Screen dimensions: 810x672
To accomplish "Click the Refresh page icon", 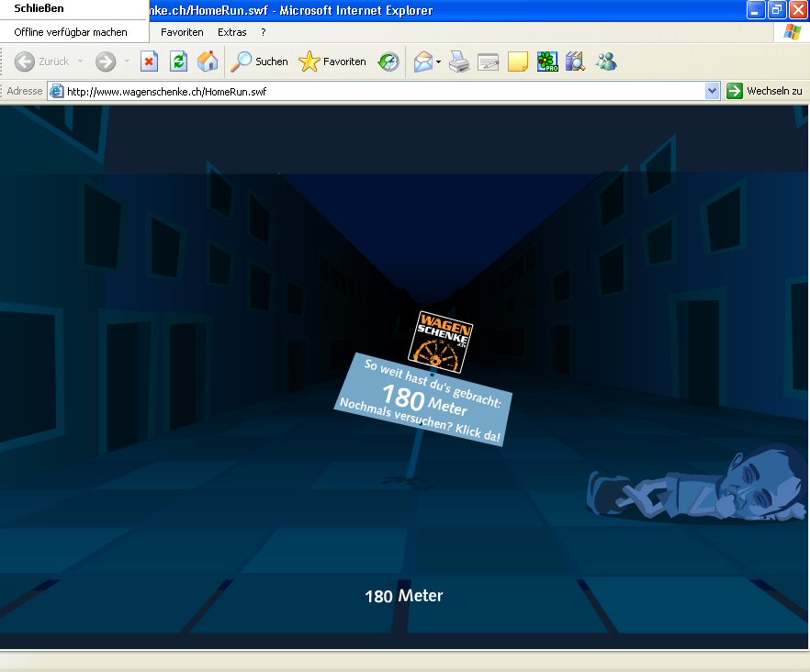I will coord(178,62).
